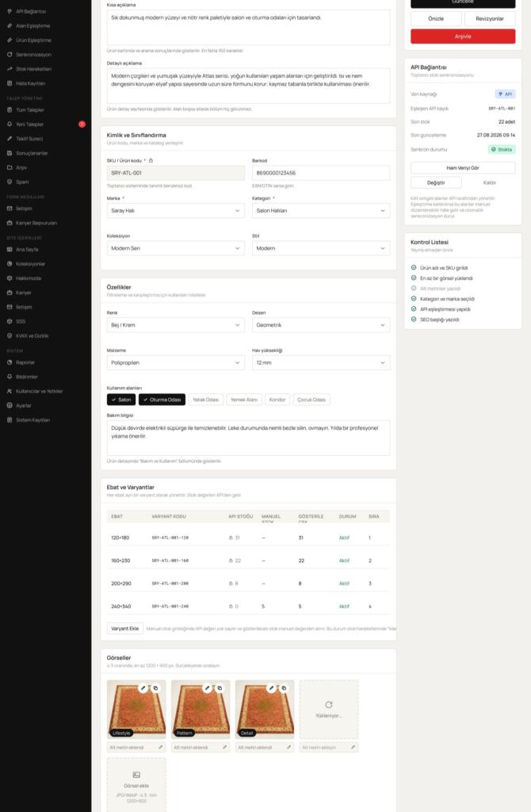Open the Hav yüksekliği dropdown showing 12 mm
531x812 pixels.
[x=321, y=363]
